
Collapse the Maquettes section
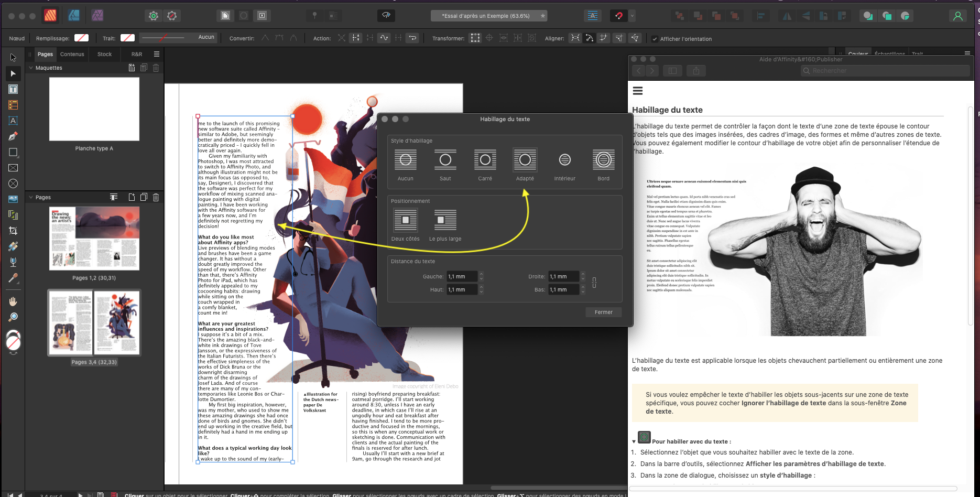[x=31, y=68]
